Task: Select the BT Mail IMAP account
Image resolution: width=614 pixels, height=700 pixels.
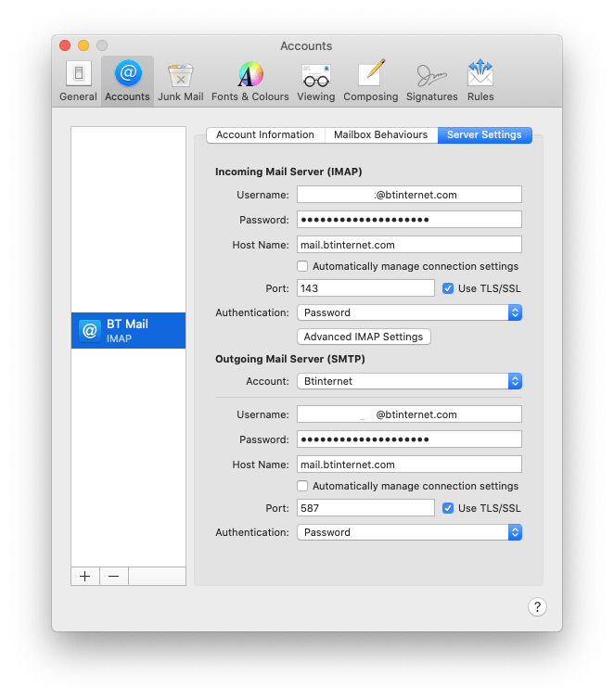Action: (128, 330)
